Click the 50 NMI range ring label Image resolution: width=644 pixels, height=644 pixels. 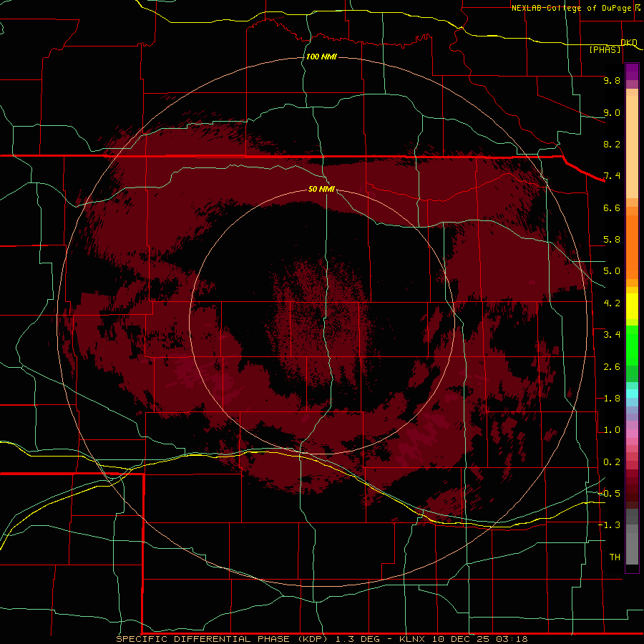click(321, 189)
